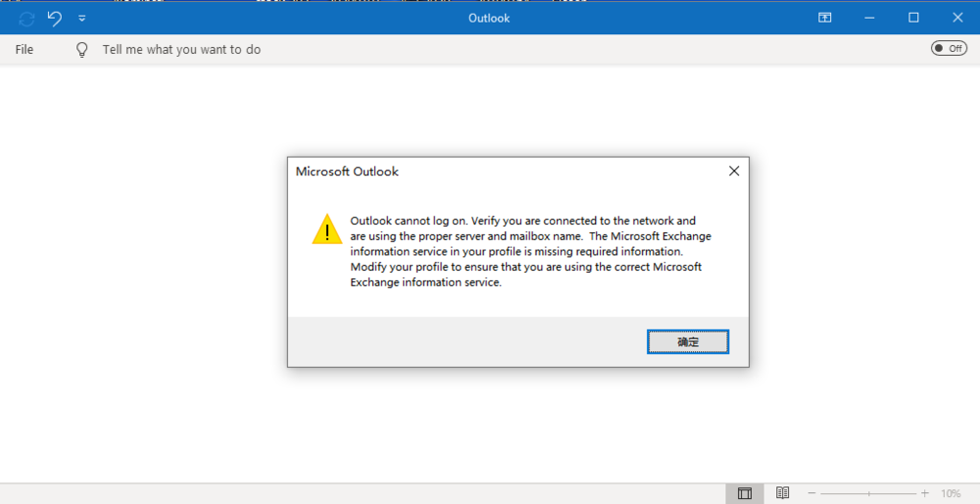Open the File menu
The image size is (980, 504).
point(24,49)
